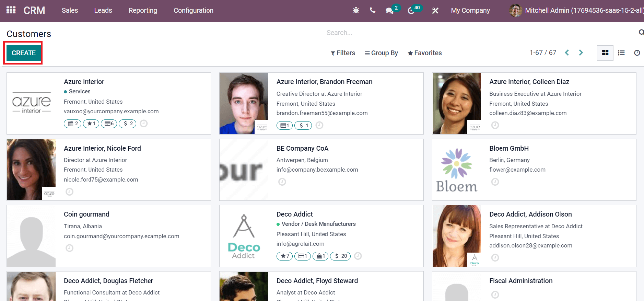Open the Reporting menu
The height and width of the screenshot is (301, 644).
tap(143, 10)
